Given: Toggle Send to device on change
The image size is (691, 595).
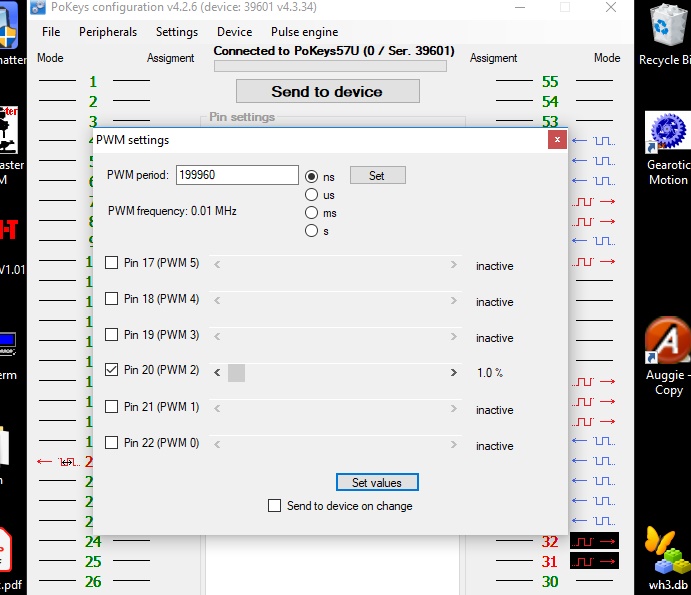Looking at the screenshot, I should 275,506.
